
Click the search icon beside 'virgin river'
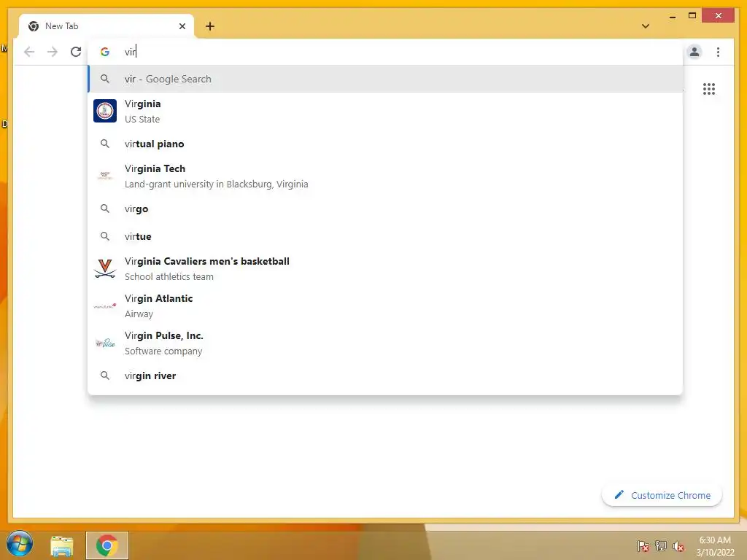(x=105, y=376)
